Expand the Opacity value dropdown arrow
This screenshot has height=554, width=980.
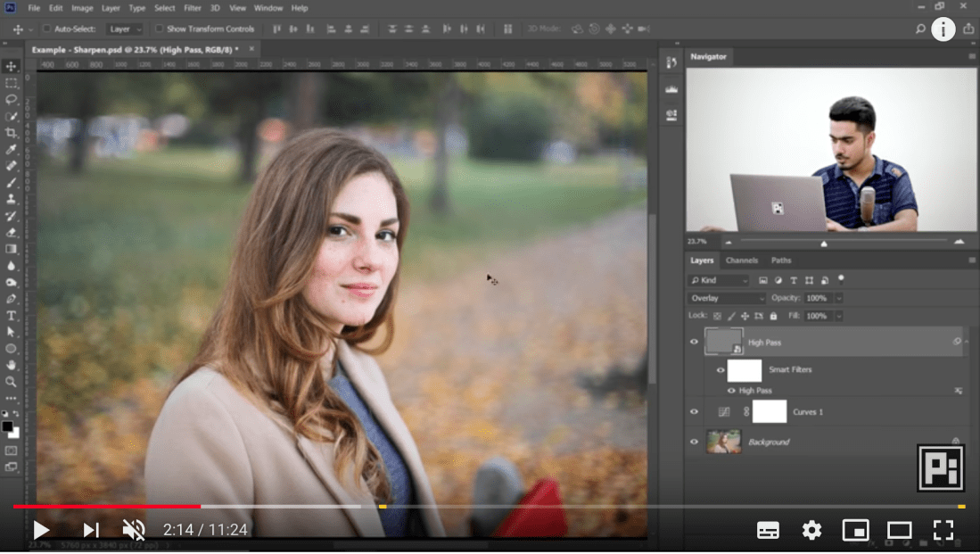click(x=838, y=298)
